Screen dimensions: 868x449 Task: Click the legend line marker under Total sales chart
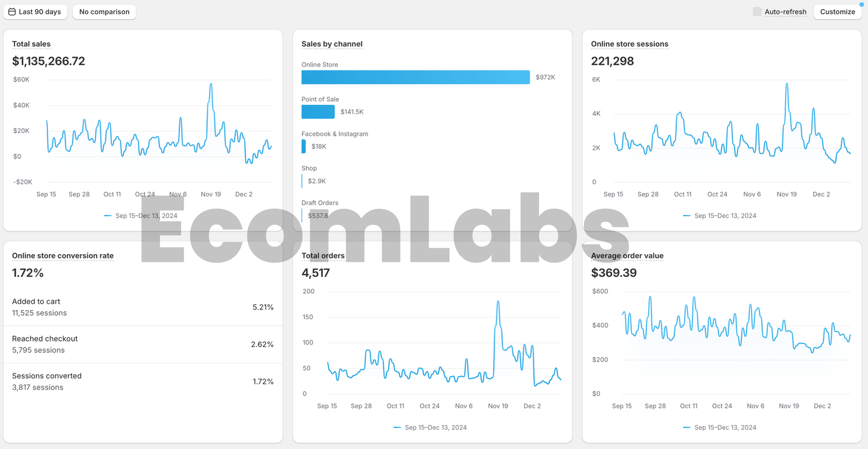(x=107, y=216)
